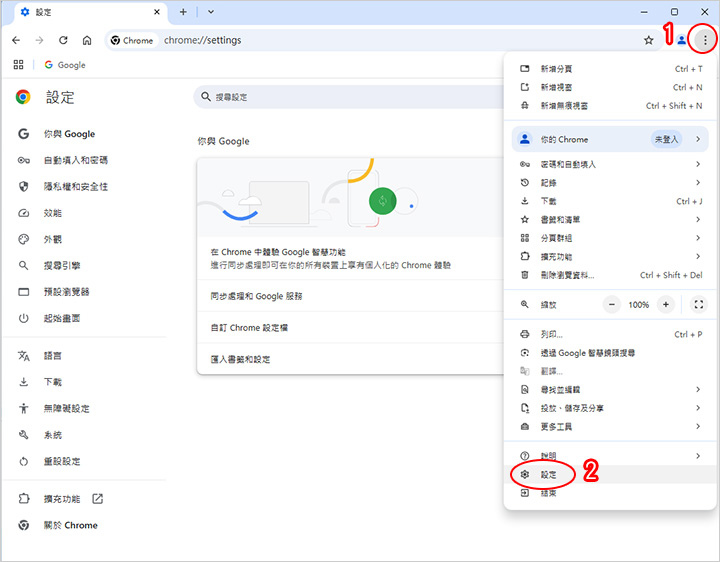Open 同步處理和 Google 服務 row
Image resolution: width=720 pixels, height=562 pixels.
351,296
